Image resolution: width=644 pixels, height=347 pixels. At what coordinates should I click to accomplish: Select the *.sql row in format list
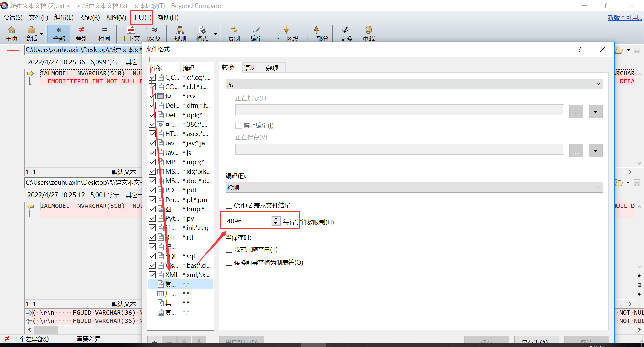tap(181, 256)
